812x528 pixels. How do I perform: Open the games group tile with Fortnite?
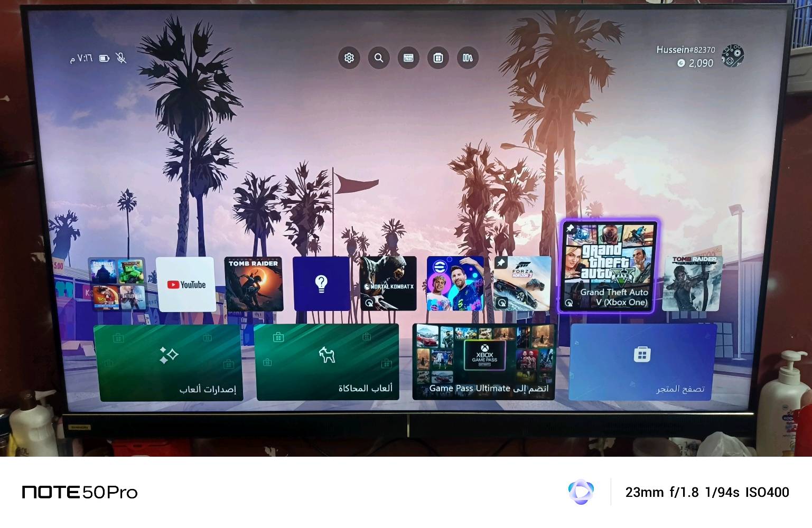pos(117,284)
